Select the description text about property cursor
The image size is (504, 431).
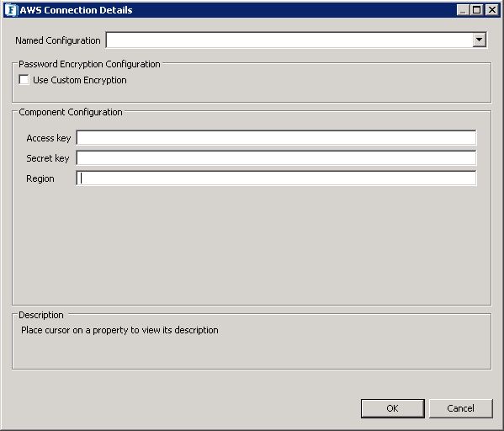[x=119, y=330]
